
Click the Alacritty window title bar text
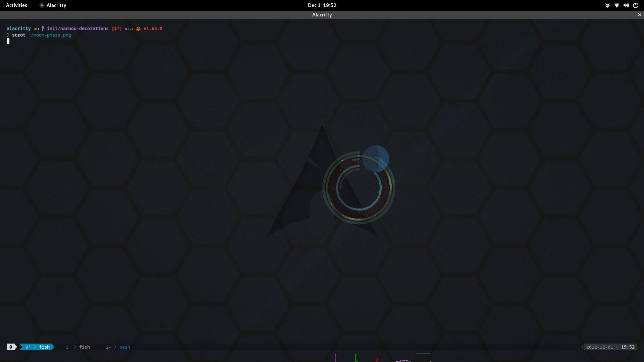(322, 15)
